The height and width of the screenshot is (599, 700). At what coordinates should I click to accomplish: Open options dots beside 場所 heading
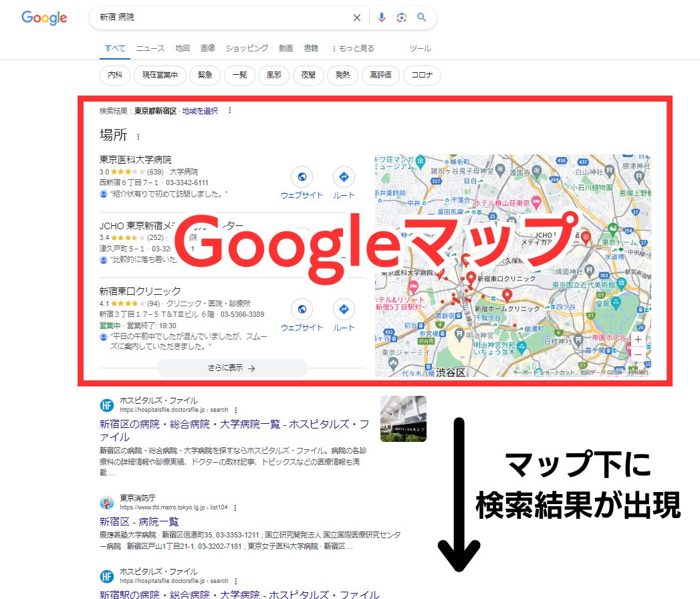(138, 136)
